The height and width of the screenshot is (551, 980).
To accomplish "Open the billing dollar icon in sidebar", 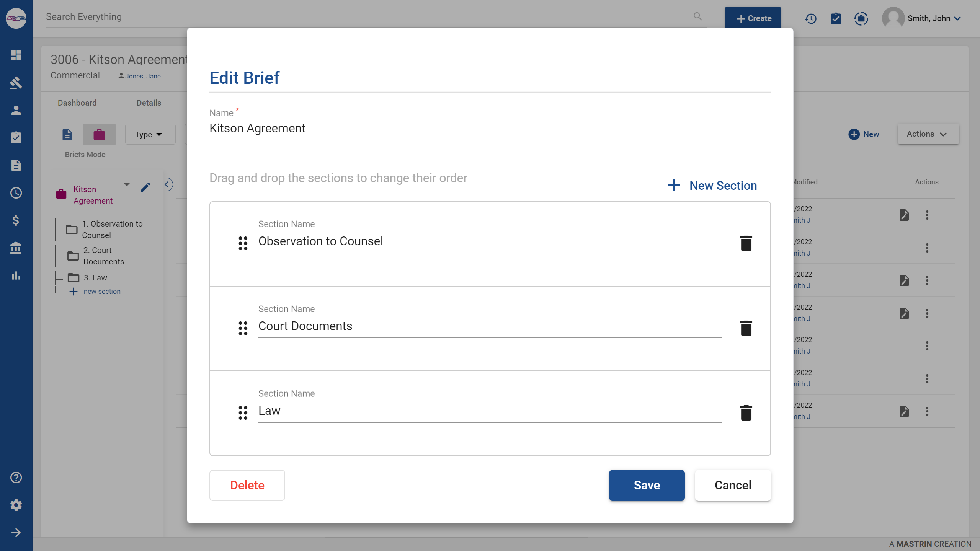I will tap(16, 220).
